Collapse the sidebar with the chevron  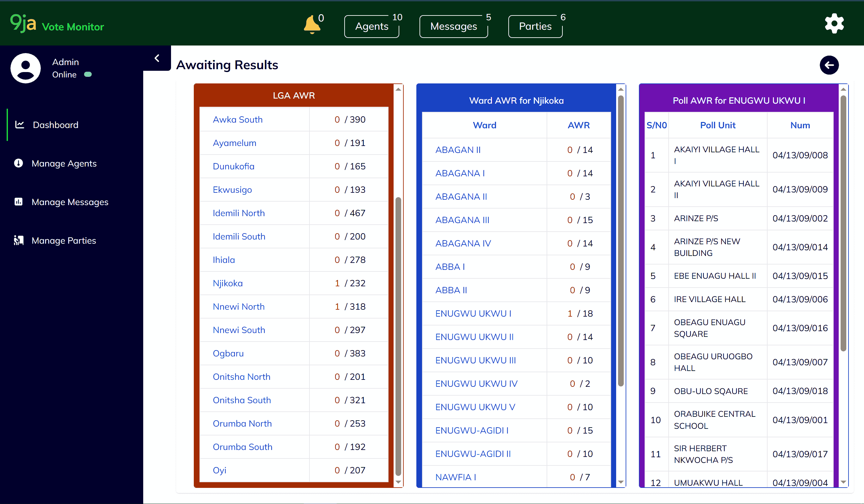[x=157, y=58]
